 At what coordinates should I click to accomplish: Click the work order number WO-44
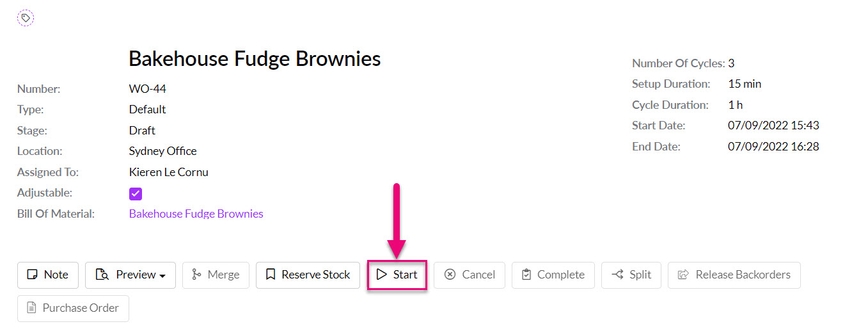pos(148,89)
